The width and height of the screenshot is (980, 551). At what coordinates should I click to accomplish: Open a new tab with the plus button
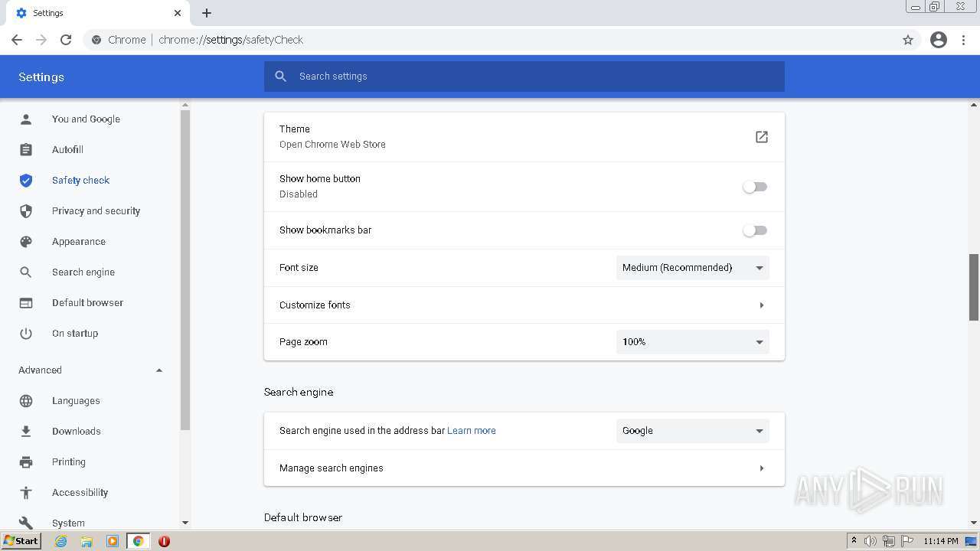pos(207,13)
